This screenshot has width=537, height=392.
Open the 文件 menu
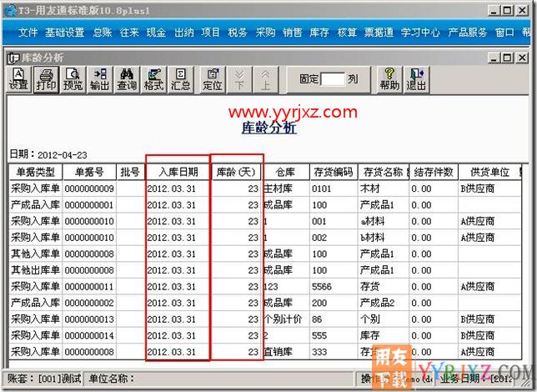point(28,33)
